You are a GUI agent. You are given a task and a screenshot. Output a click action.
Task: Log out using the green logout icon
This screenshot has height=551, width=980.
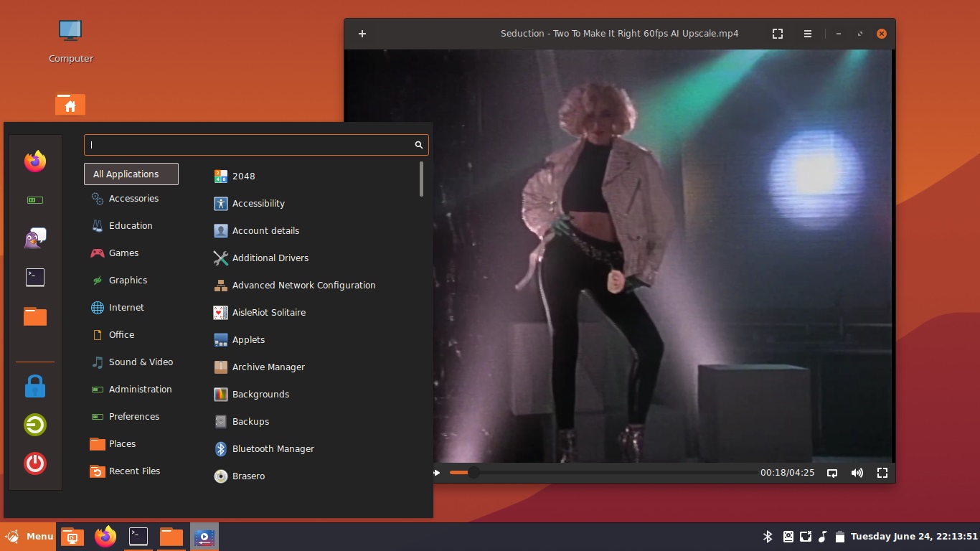35,425
